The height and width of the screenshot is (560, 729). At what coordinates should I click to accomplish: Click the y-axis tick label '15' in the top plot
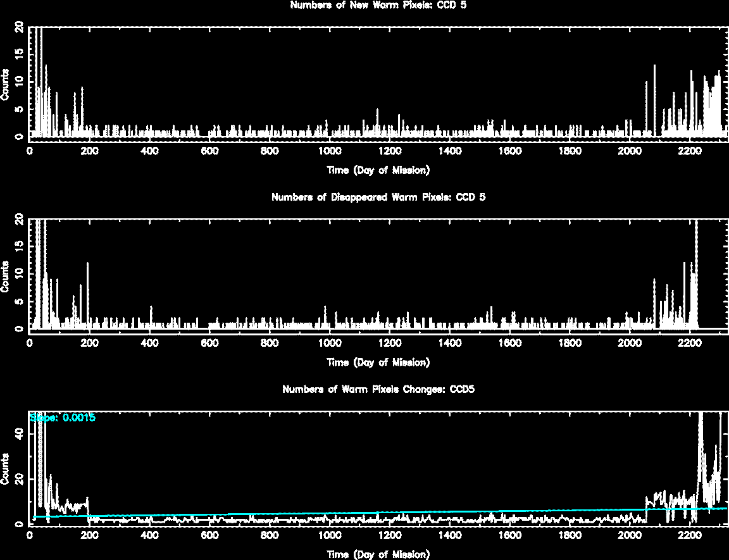tap(19, 54)
